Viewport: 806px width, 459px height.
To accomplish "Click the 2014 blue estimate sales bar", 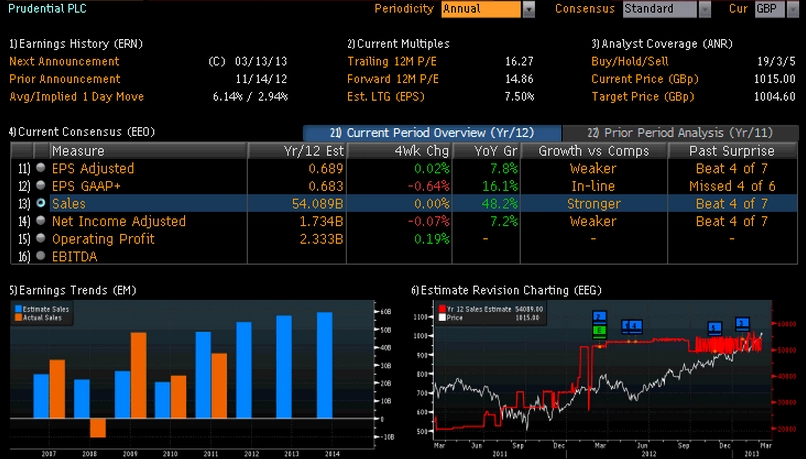I will click(324, 365).
